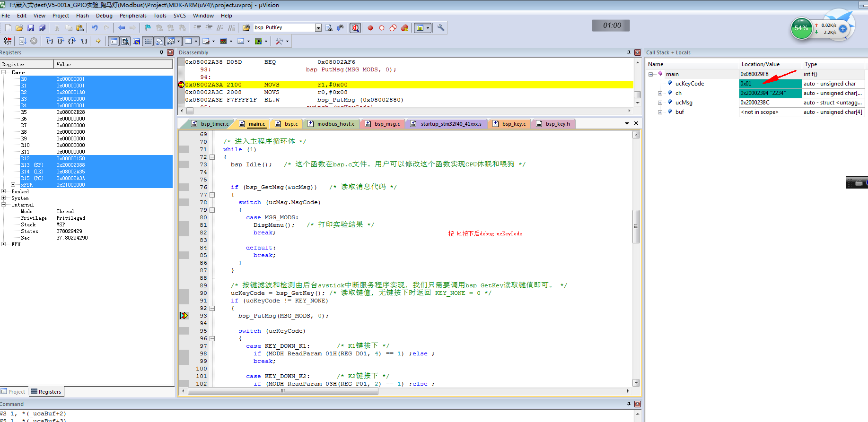Open the Symbols window icon
This screenshot has width=868, height=422.
(x=136, y=41)
